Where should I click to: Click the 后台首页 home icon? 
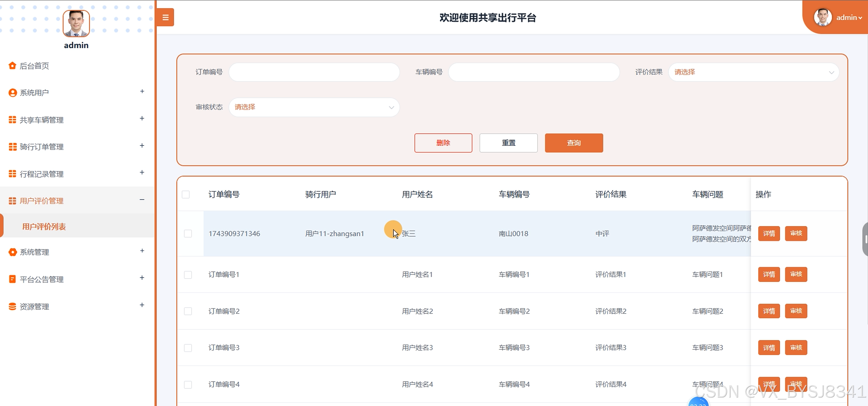coord(13,66)
